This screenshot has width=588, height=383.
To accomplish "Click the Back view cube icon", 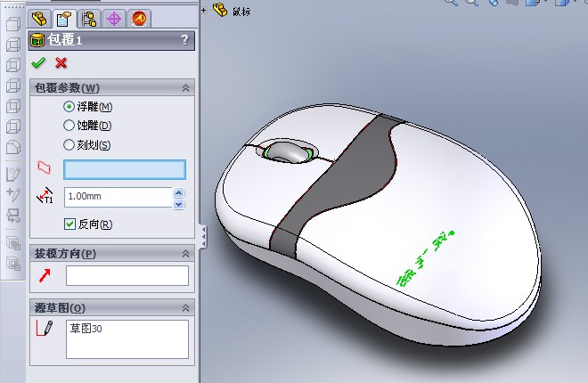I will [13, 45].
